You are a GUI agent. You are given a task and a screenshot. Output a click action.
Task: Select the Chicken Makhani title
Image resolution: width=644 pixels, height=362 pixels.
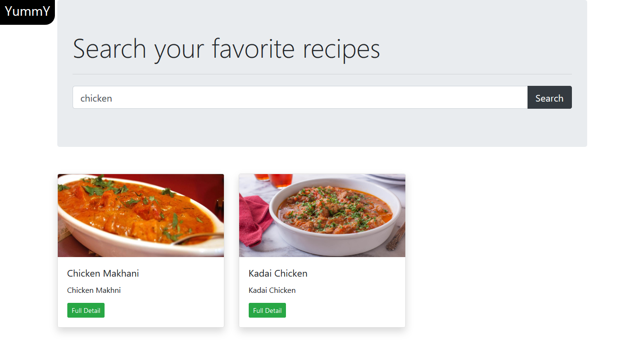(103, 273)
